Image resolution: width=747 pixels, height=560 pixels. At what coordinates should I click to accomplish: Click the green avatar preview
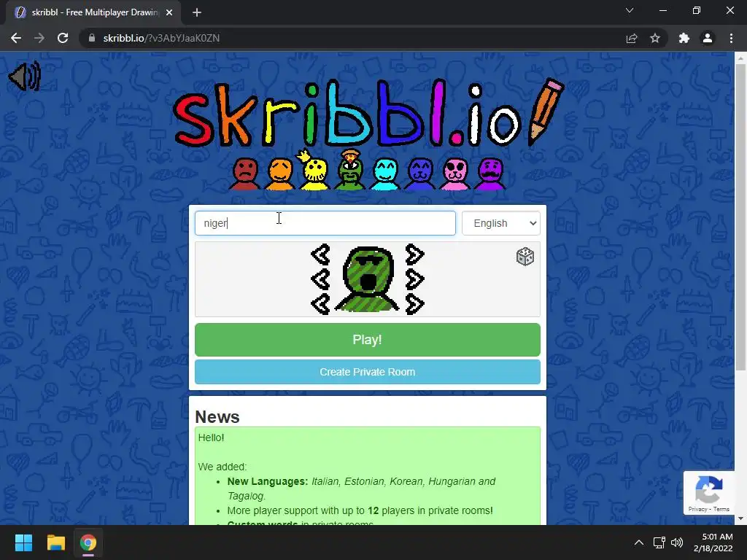point(368,279)
